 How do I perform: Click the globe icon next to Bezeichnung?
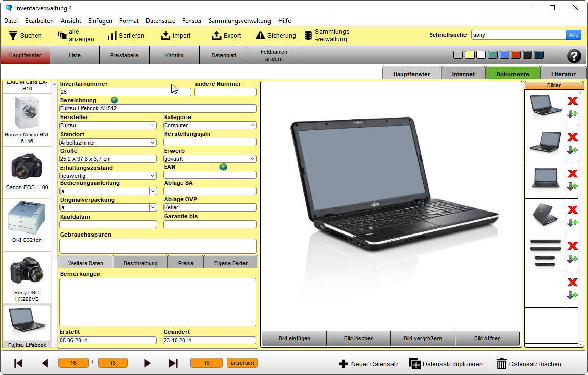tap(114, 100)
